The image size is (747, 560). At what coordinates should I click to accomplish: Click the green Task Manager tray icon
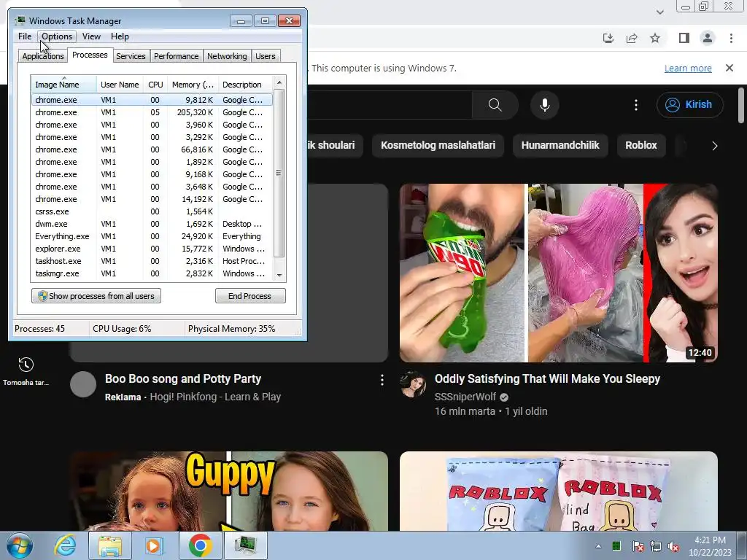[x=616, y=545]
